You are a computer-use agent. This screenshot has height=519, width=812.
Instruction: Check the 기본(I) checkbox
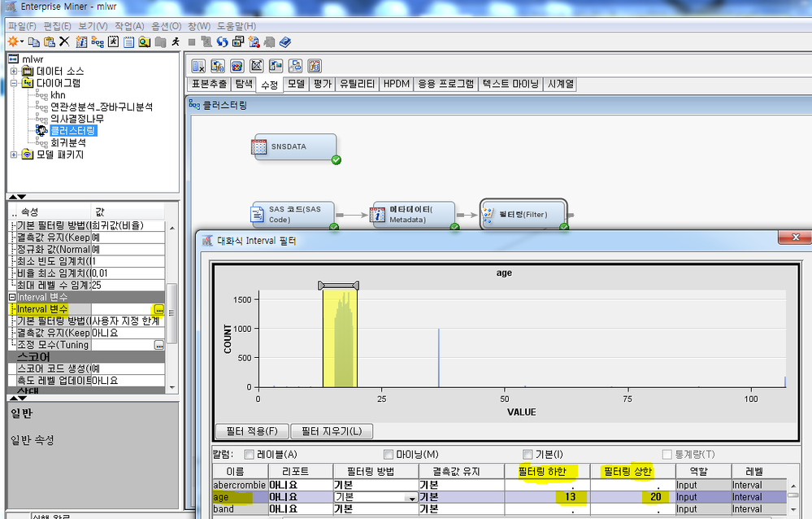(528, 454)
